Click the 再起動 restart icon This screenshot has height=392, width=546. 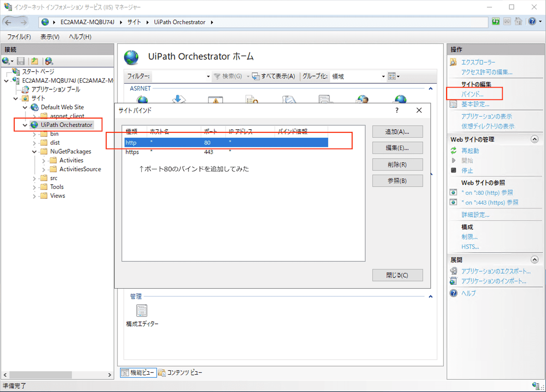tap(454, 151)
